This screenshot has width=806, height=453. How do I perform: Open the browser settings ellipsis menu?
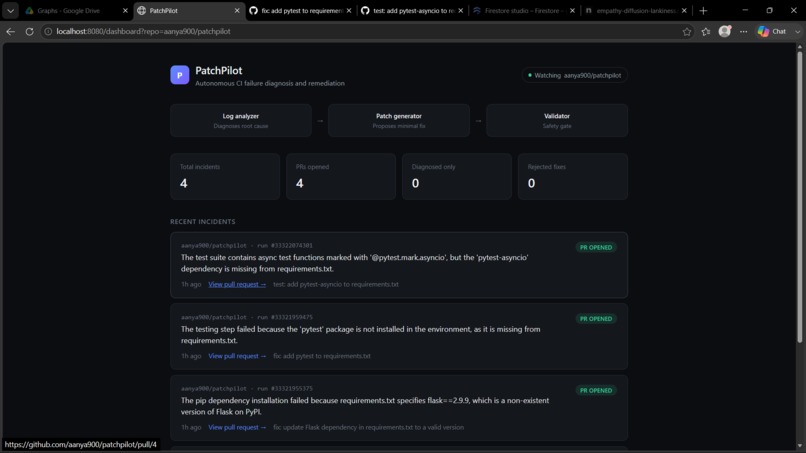pos(743,31)
